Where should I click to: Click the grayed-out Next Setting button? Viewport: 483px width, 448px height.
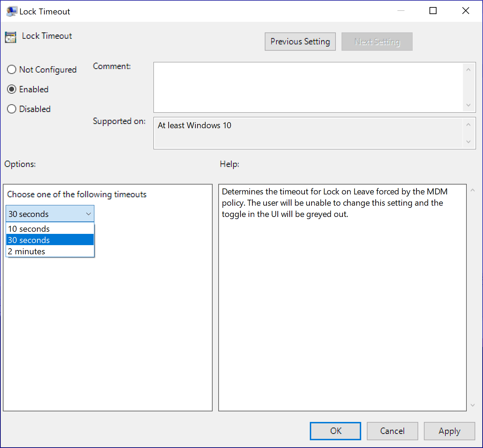pos(377,42)
